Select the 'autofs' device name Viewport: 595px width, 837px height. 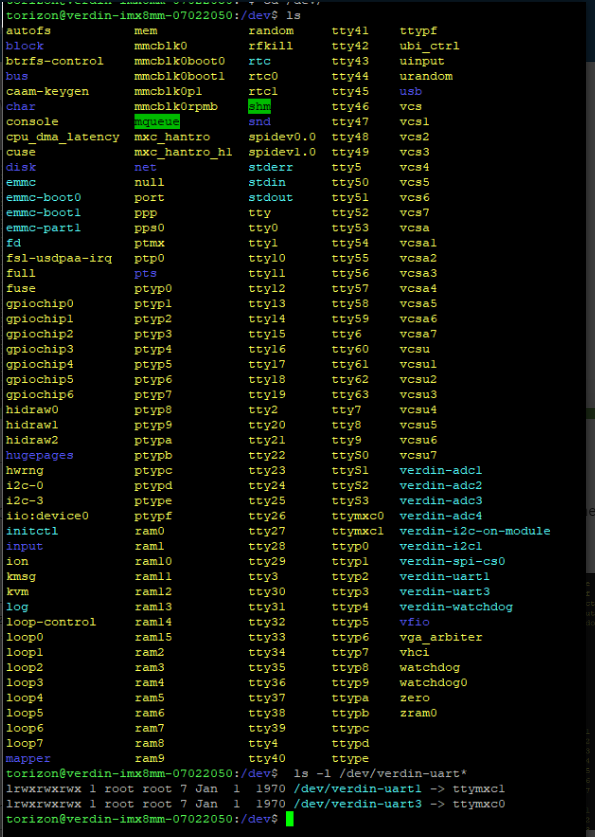click(x=28, y=31)
